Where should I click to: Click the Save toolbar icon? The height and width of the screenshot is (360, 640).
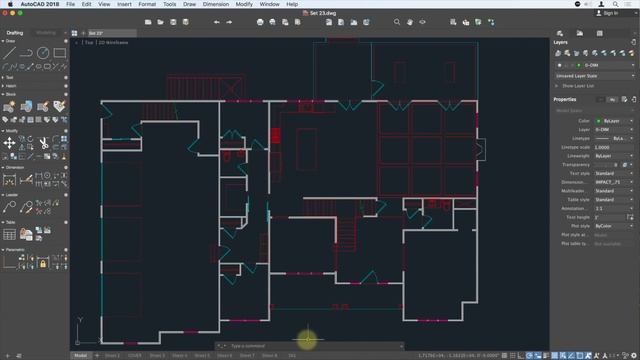pos(173,22)
